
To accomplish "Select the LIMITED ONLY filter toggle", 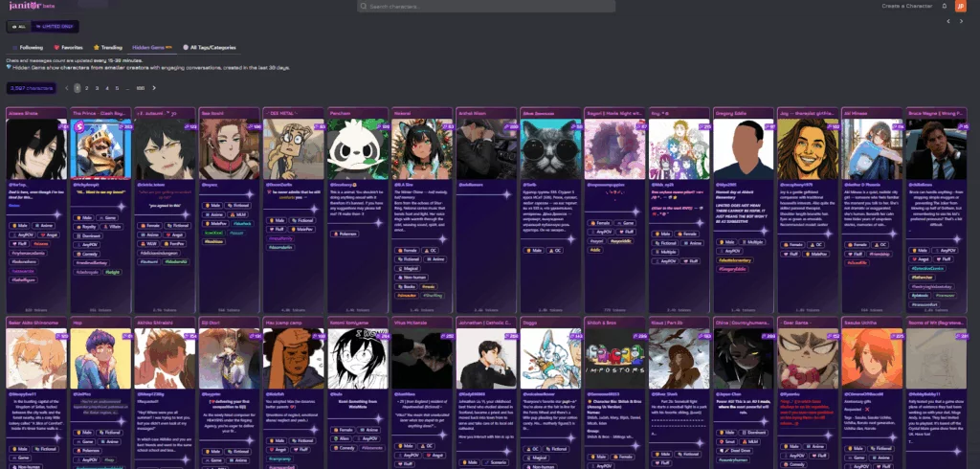I will click(x=55, y=27).
